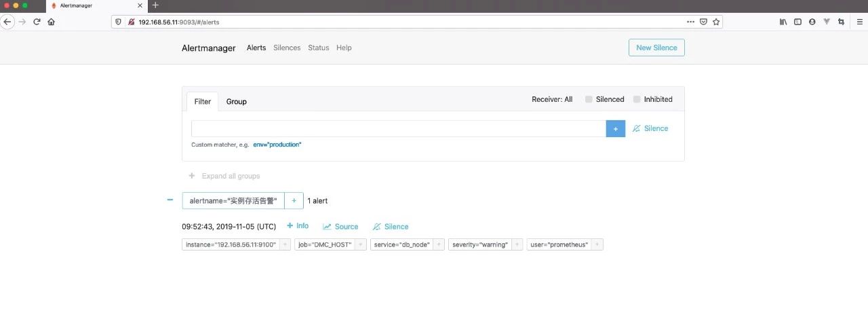Open the alert's Source graph link
868x313 pixels.
coord(340,227)
